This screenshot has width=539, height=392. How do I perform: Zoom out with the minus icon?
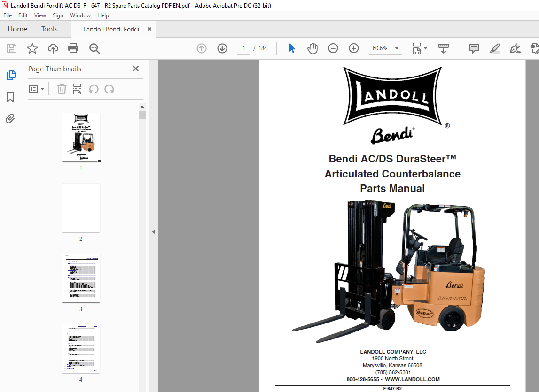[333, 48]
